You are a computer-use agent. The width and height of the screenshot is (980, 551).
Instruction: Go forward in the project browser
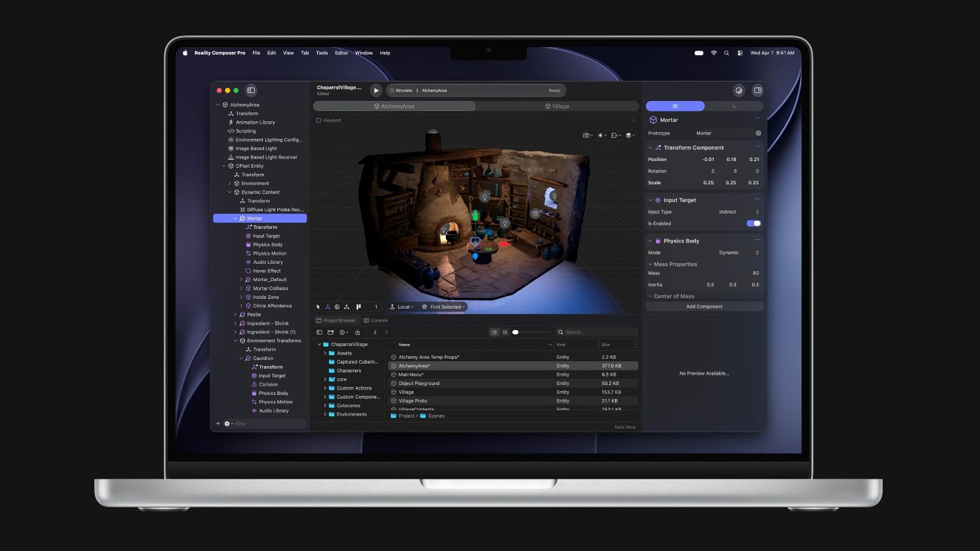click(x=386, y=332)
